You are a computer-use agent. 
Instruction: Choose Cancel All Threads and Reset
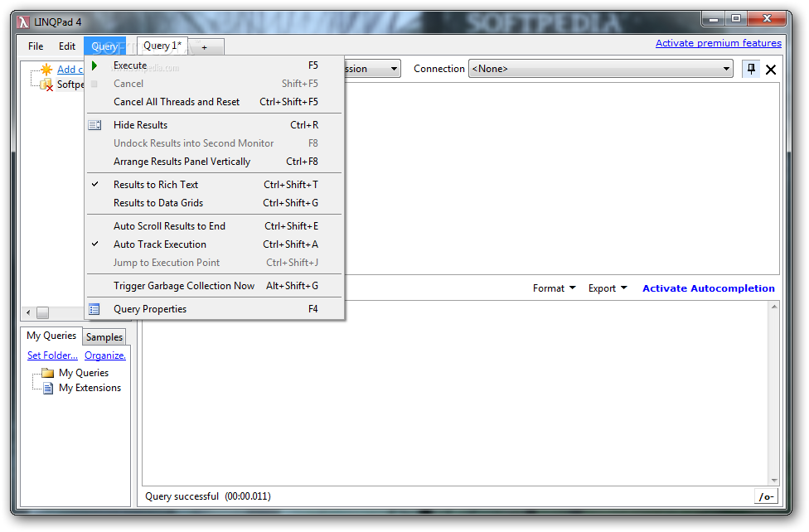tap(215, 102)
